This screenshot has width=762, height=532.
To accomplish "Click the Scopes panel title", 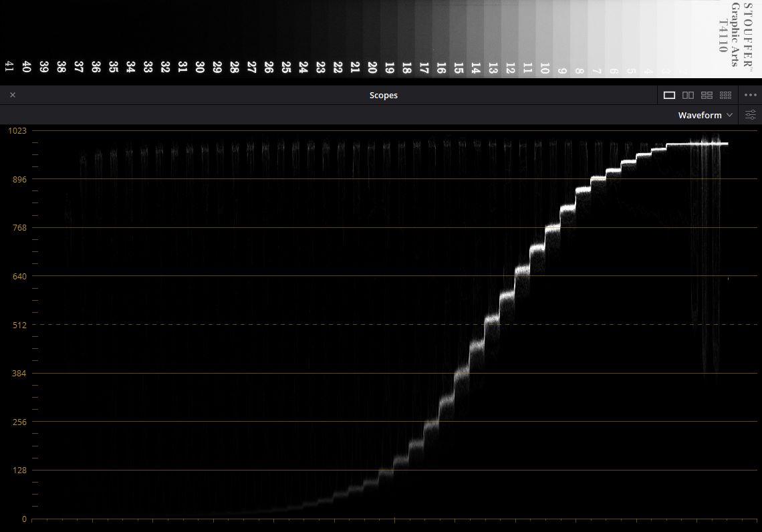I will click(x=384, y=95).
